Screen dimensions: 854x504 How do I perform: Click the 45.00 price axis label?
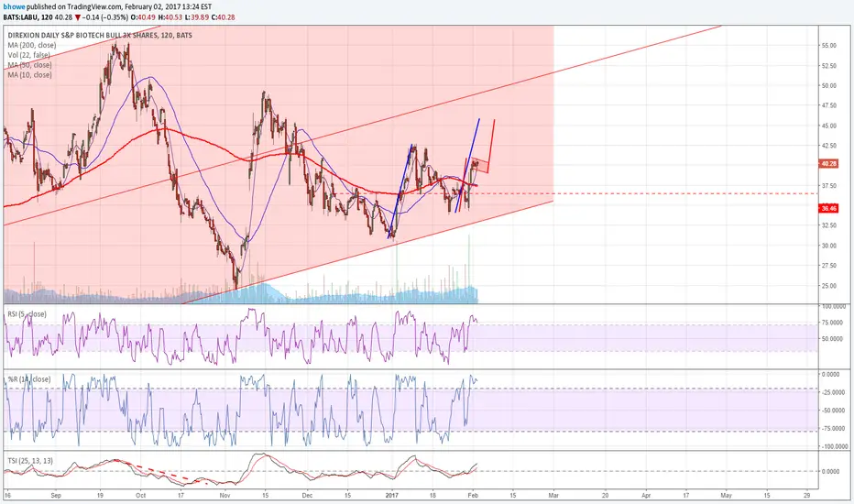[x=829, y=126]
